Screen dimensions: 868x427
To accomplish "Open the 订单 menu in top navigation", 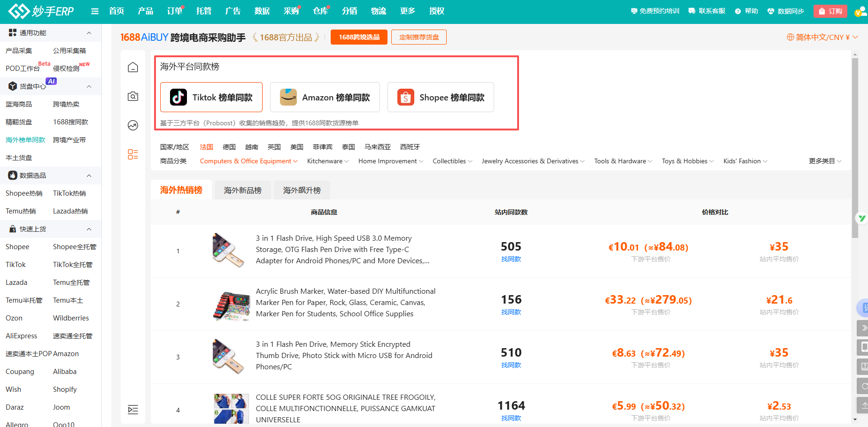I will 175,11.
